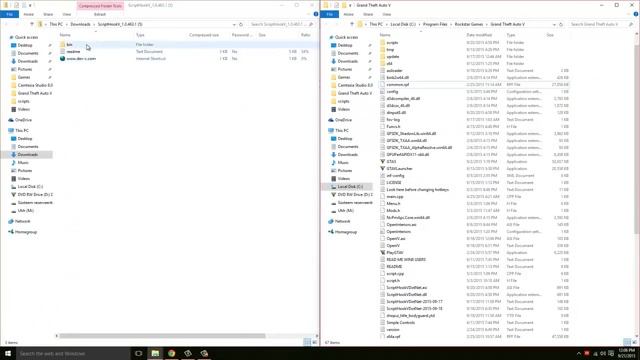Go up one level in Grand Theft Auto V window

[x=352, y=24]
